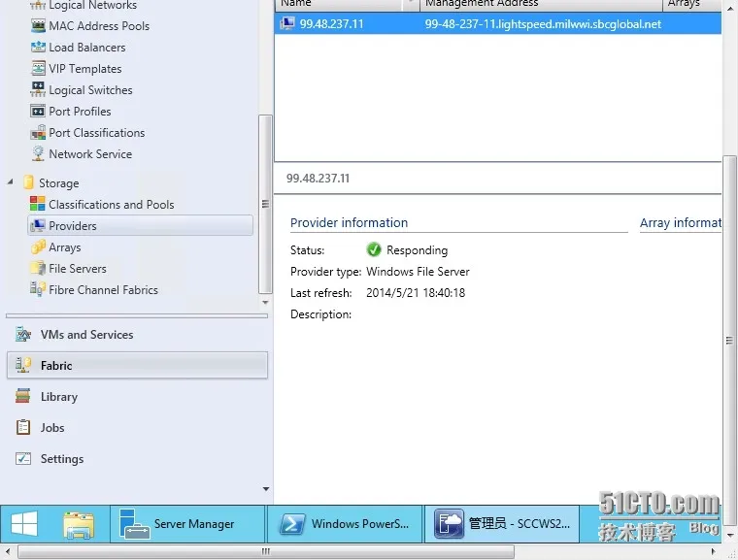The image size is (738, 560).
Task: Switch to the Library workspace
Action: pyautogui.click(x=137, y=396)
